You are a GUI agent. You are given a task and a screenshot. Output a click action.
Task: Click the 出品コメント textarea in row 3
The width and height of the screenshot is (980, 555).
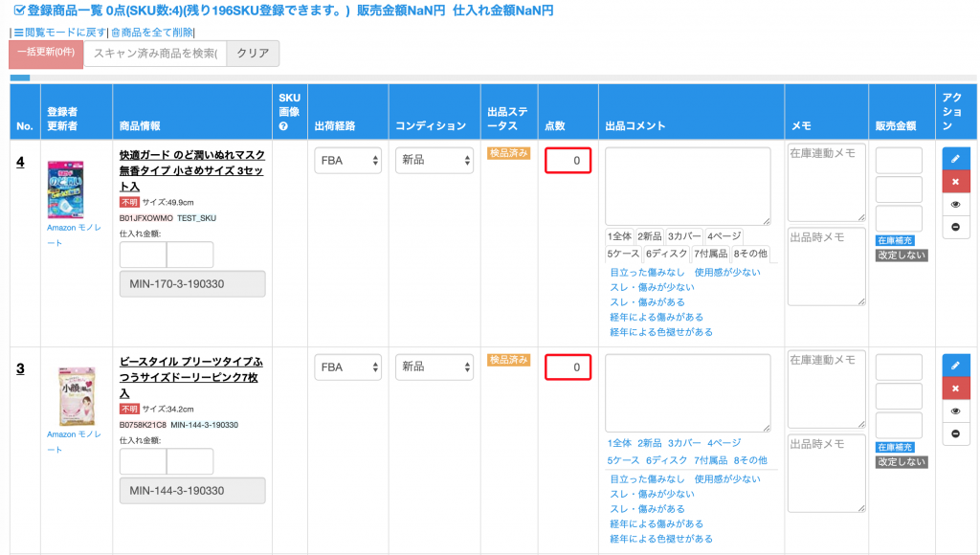(x=687, y=393)
